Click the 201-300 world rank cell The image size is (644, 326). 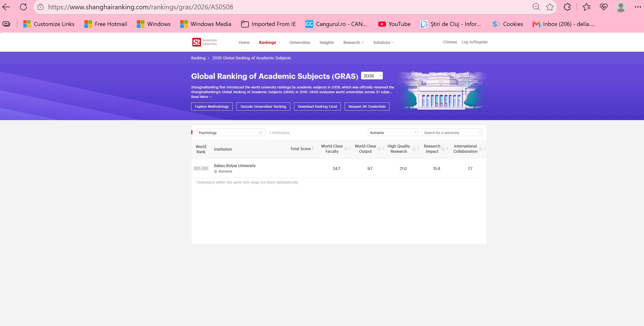point(201,168)
